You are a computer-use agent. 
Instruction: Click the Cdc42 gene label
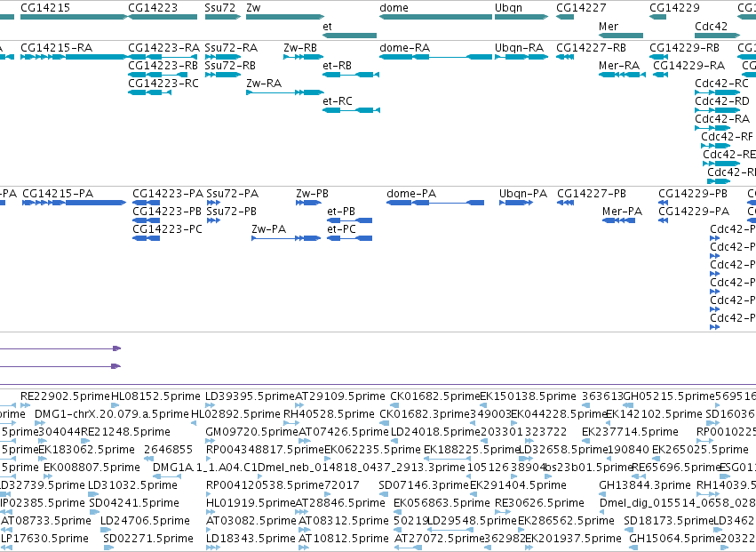(712, 27)
